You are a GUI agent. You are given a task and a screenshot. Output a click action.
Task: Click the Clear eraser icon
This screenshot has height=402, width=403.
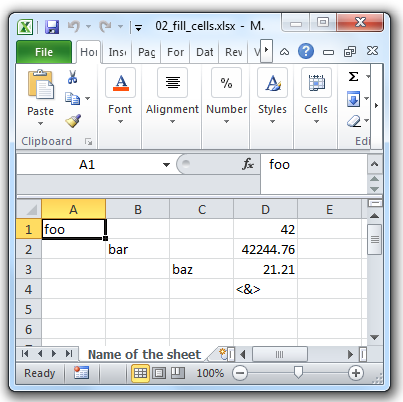click(x=354, y=121)
